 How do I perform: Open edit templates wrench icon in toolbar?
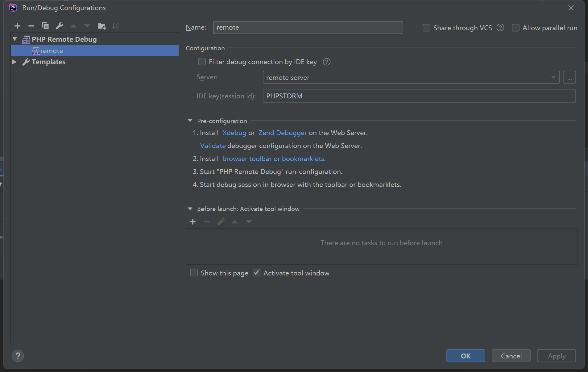(59, 26)
